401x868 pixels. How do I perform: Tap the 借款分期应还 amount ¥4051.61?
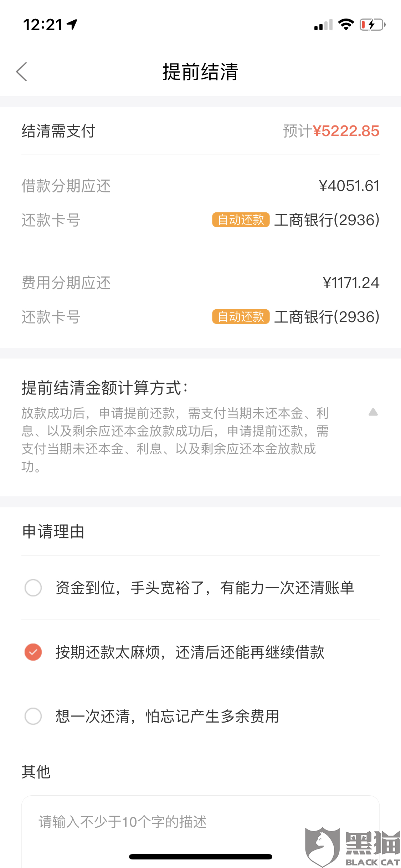pos(349,186)
